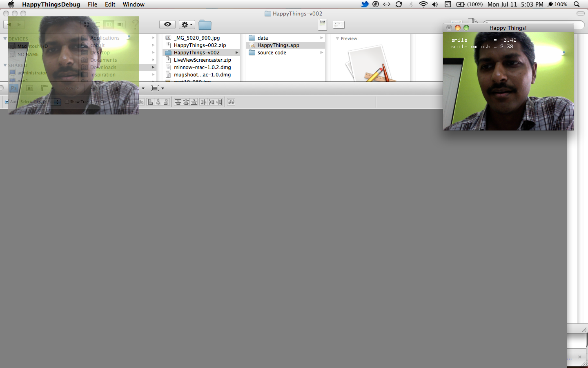Switch Finder to list view
This screenshot has width=588, height=368.
pos(98,25)
